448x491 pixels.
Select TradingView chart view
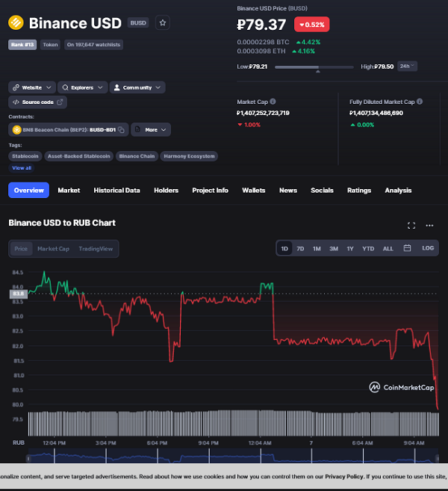(96, 249)
